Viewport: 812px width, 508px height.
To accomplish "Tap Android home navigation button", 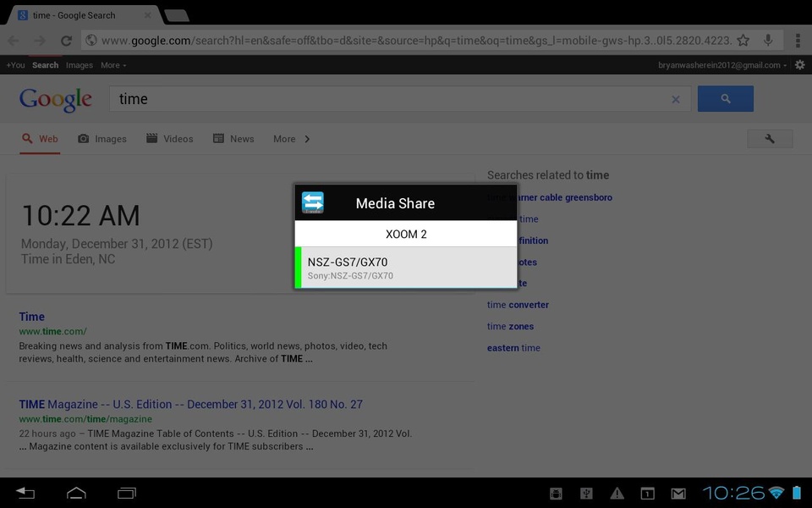I will coord(76,493).
